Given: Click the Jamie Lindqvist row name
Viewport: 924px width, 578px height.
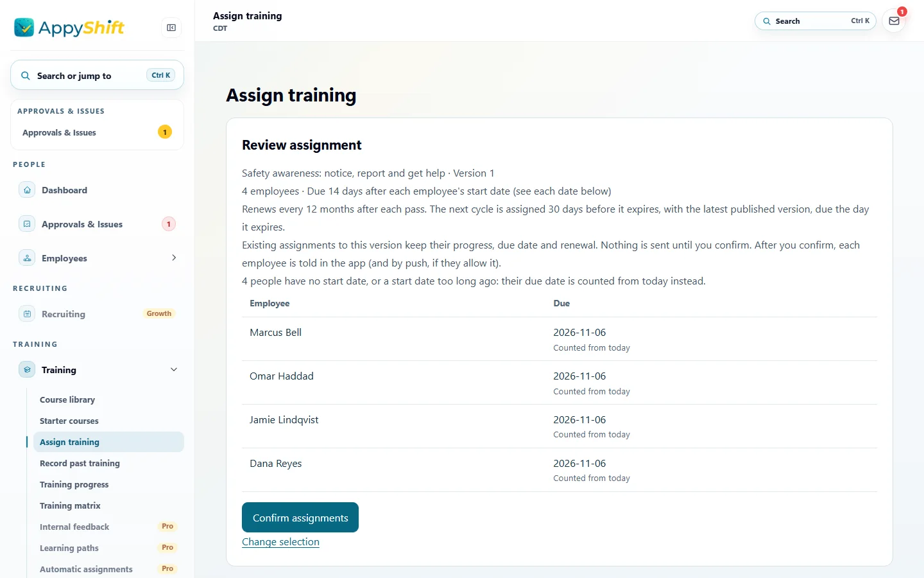Looking at the screenshot, I should click(284, 420).
